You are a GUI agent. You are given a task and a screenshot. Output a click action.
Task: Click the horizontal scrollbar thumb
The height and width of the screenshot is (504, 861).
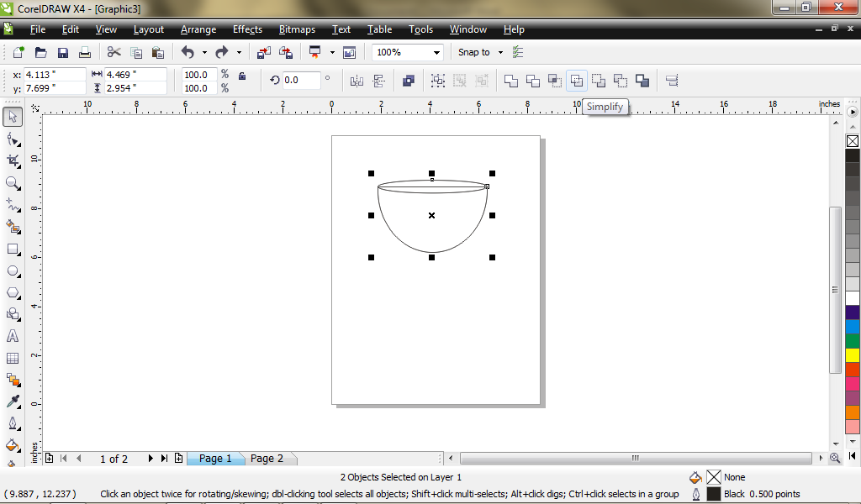(636, 458)
